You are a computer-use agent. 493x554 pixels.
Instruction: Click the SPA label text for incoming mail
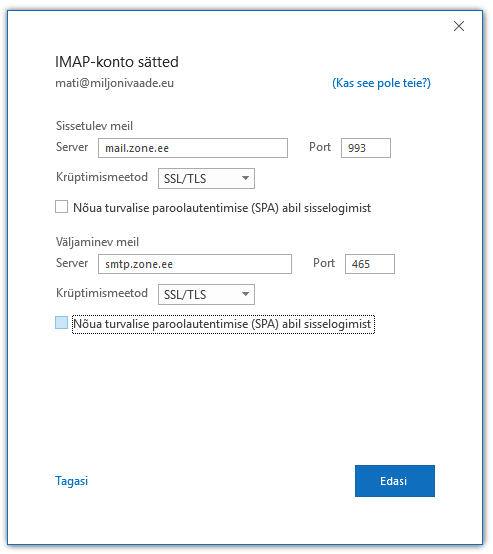222,208
